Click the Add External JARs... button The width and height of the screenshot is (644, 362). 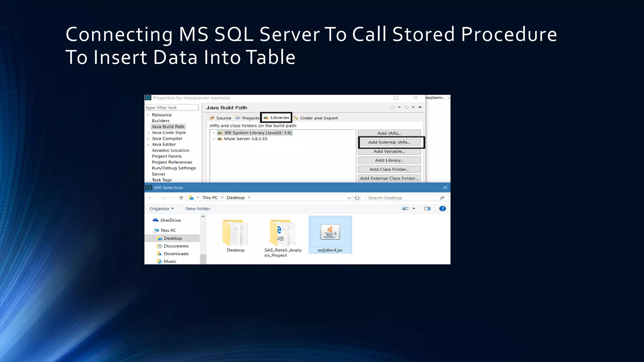pyautogui.click(x=389, y=142)
